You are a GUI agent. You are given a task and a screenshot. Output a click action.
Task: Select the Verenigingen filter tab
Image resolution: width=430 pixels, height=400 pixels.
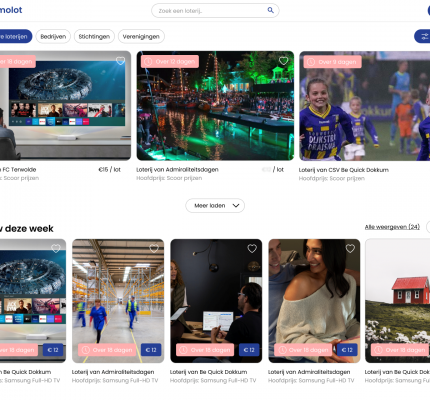coord(141,36)
